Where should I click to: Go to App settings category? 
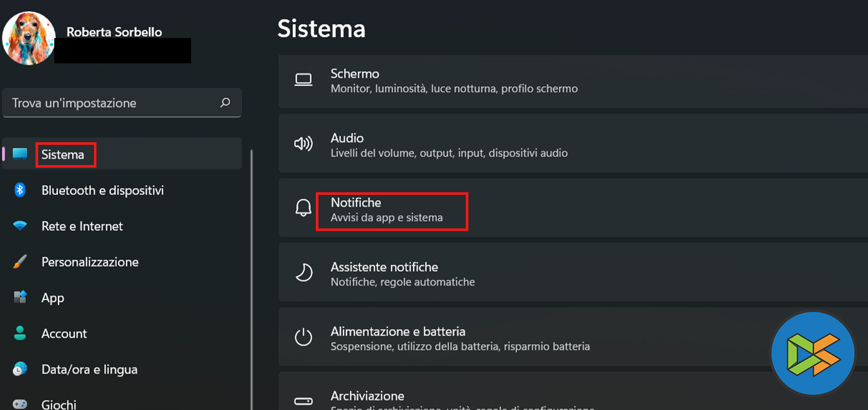52,298
